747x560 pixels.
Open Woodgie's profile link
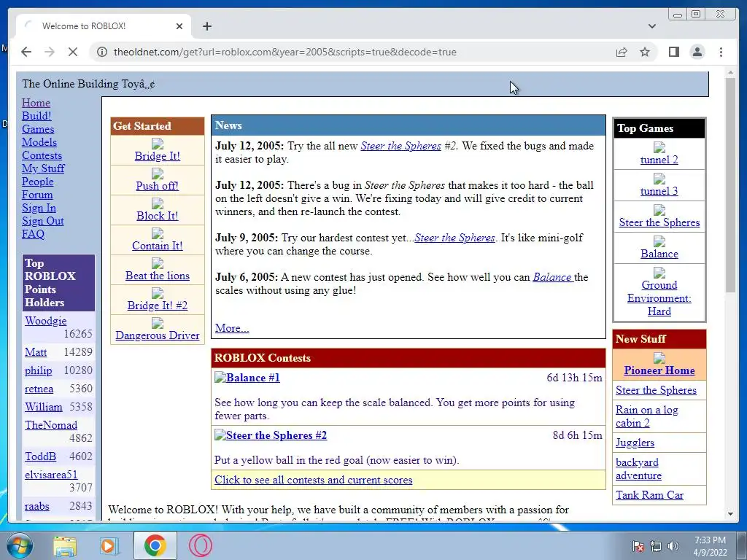46,321
